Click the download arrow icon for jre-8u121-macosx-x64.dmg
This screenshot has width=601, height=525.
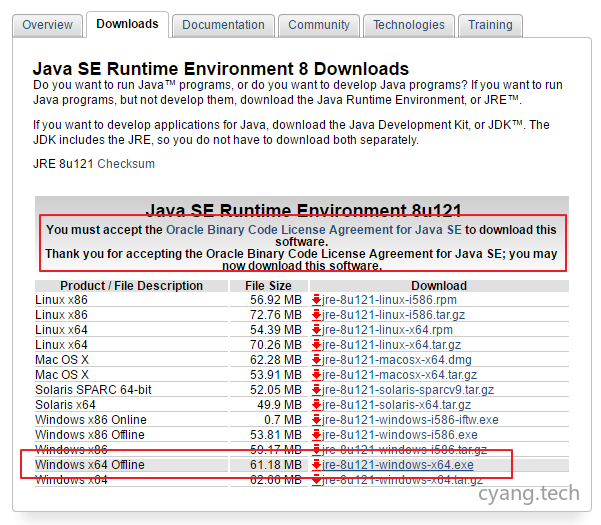(316, 360)
